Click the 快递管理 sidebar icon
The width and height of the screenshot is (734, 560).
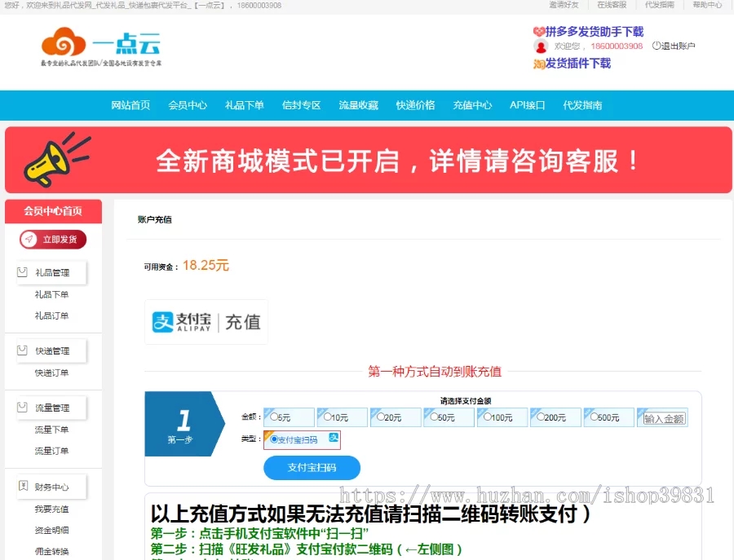pos(22,351)
